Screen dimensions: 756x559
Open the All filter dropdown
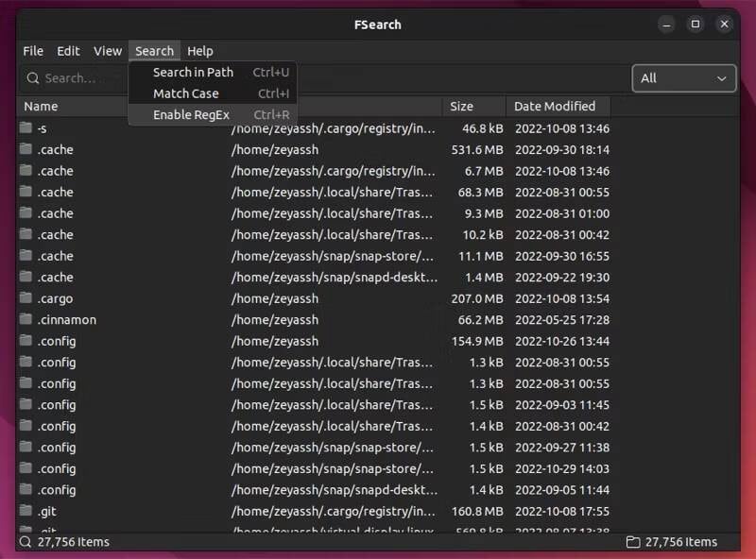coord(683,78)
